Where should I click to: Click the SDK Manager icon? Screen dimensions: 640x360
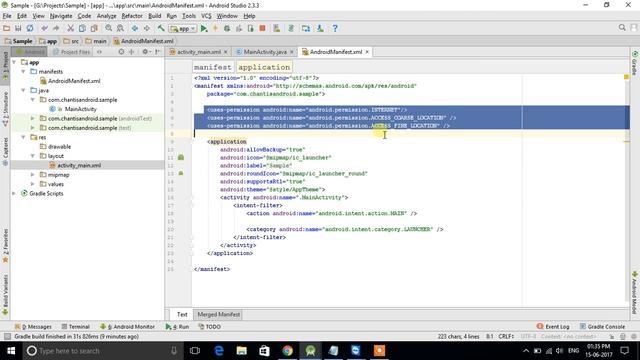pyautogui.click(x=320, y=28)
